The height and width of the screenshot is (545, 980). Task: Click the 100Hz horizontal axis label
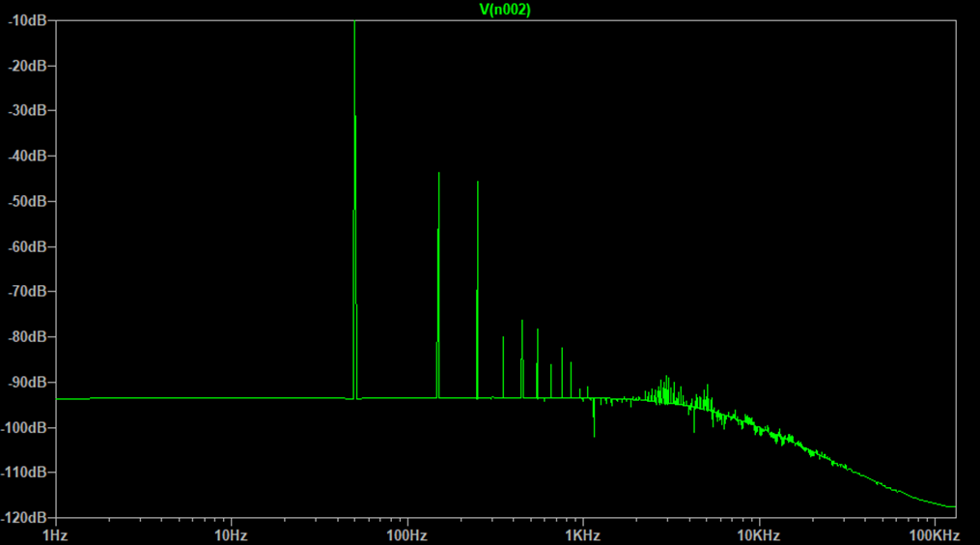click(406, 534)
